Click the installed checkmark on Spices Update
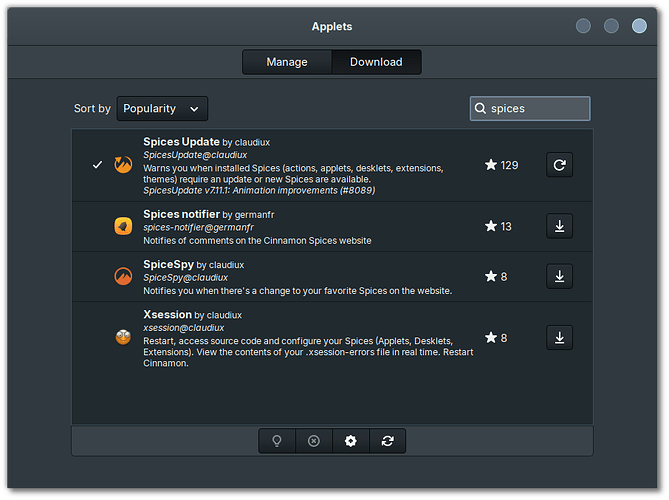The height and width of the screenshot is (500, 669). click(x=97, y=165)
